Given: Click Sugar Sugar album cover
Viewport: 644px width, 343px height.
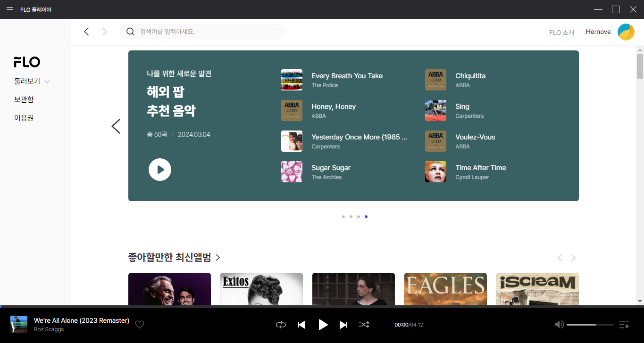Looking at the screenshot, I should click(292, 172).
